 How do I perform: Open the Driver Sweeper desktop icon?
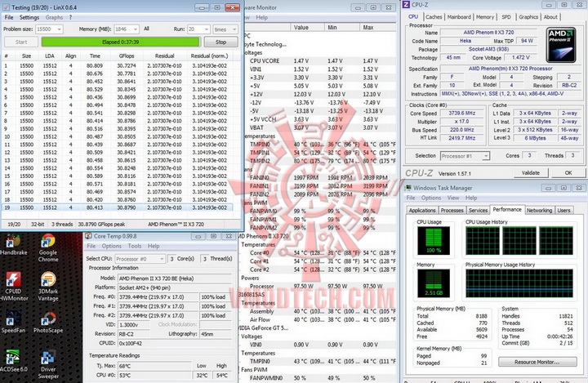[48, 364]
